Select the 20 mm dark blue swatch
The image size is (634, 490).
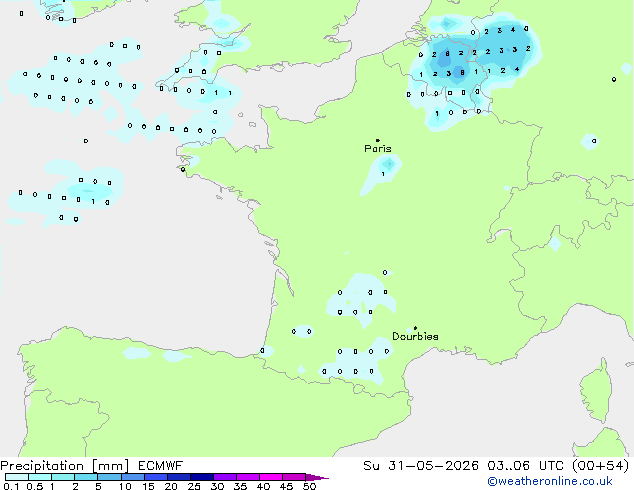[179, 477]
